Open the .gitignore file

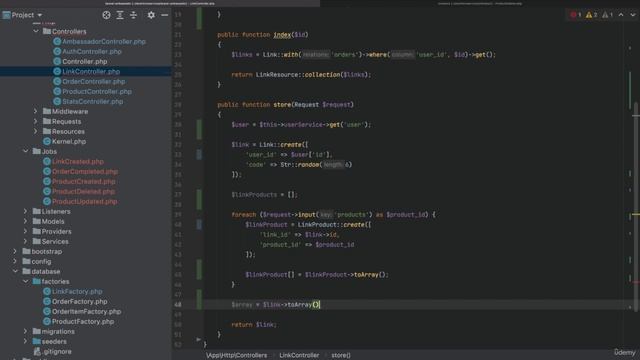pos(57,351)
